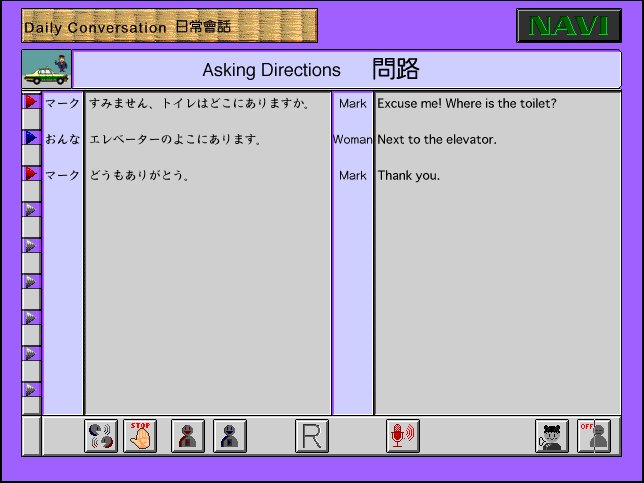Click the empty box beside the toolbar's left end
Image resolution: width=644 pixels, height=483 pixels.
coord(31,436)
